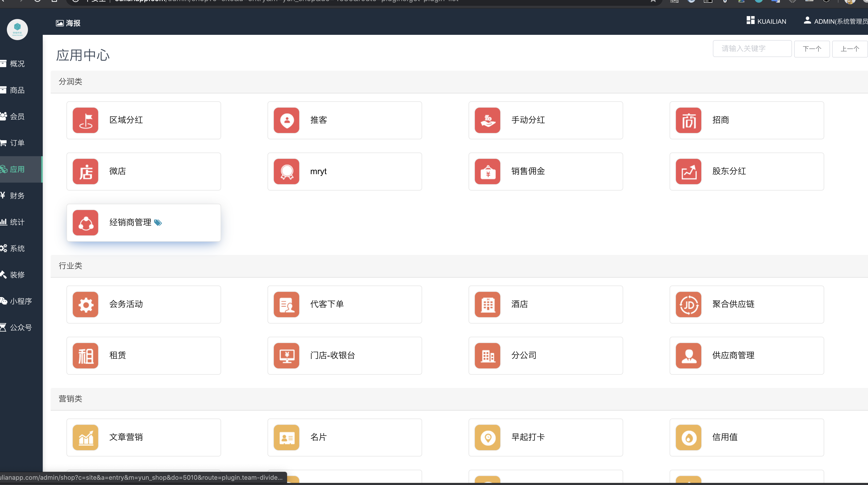Click the KUAILIAN text in header
Image resolution: width=868 pixels, height=485 pixels.
[772, 22]
